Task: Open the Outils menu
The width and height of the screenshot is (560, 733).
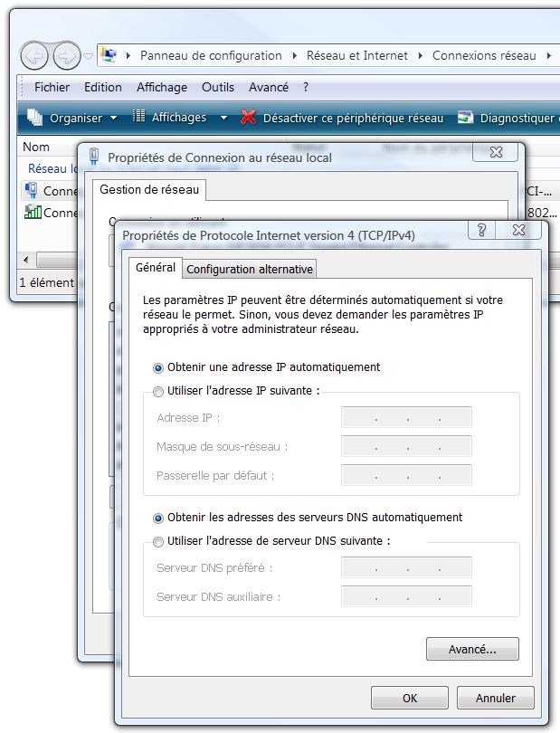Action: coord(218,88)
